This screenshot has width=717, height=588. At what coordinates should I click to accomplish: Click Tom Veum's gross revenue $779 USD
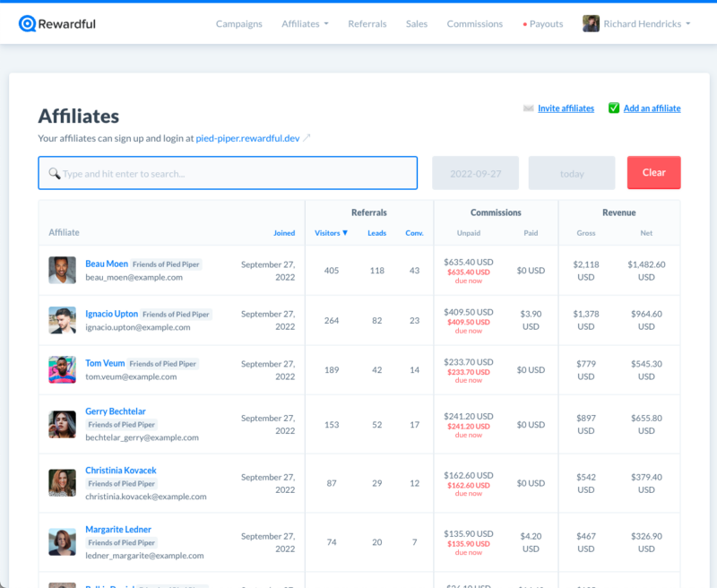tap(586, 370)
